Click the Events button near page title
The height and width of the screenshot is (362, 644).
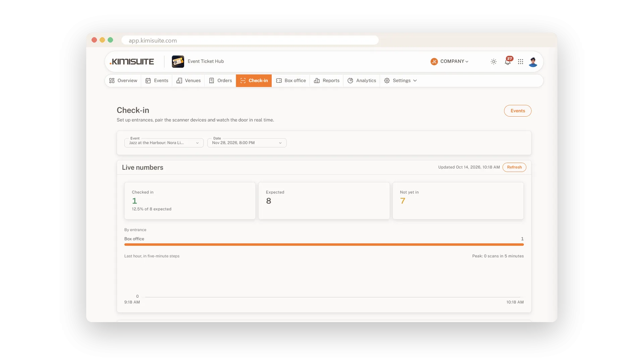pyautogui.click(x=518, y=111)
